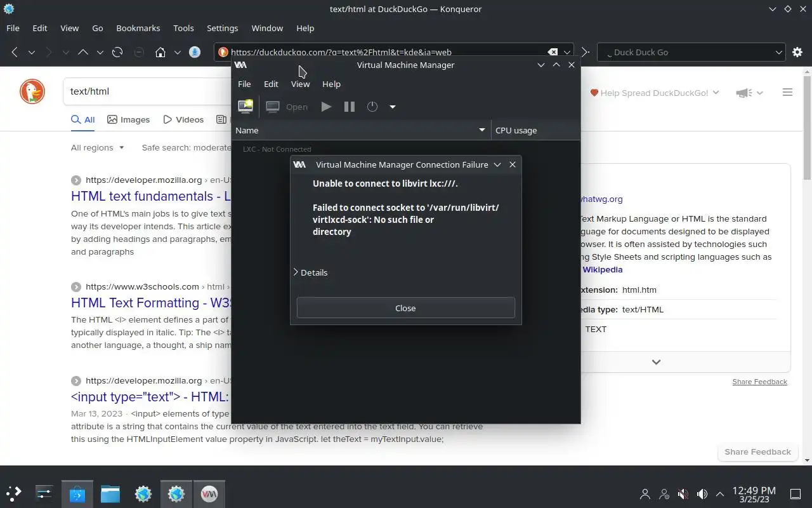Click the clock showing 12:49 PM

754,490
